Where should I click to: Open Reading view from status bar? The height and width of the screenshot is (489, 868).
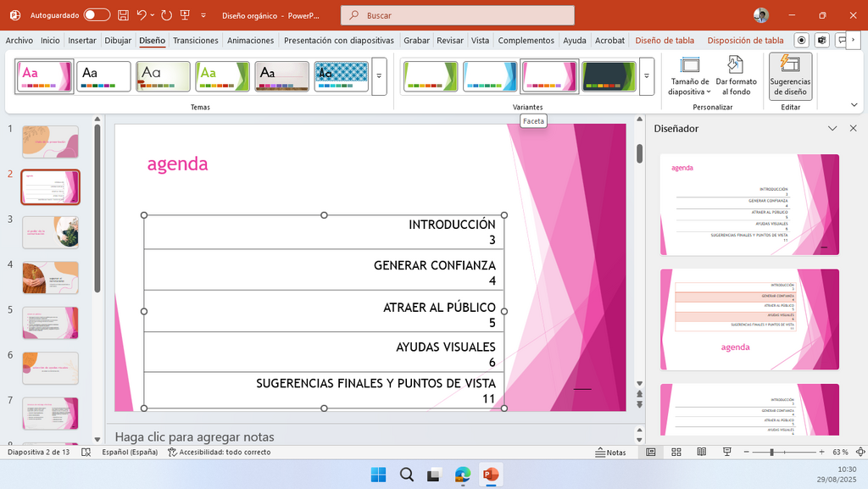[x=701, y=452]
